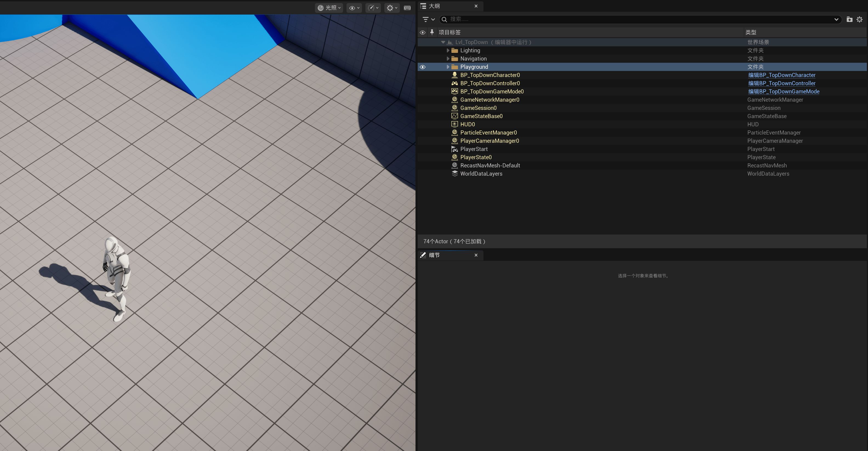
Task: Click the PlayerCameraManager0 actor icon
Action: 454,141
